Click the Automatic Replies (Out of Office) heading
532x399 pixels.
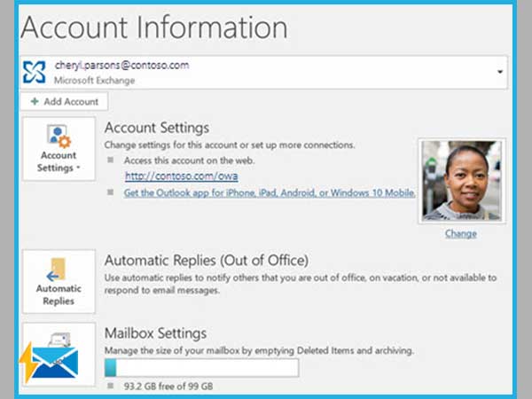point(207,261)
